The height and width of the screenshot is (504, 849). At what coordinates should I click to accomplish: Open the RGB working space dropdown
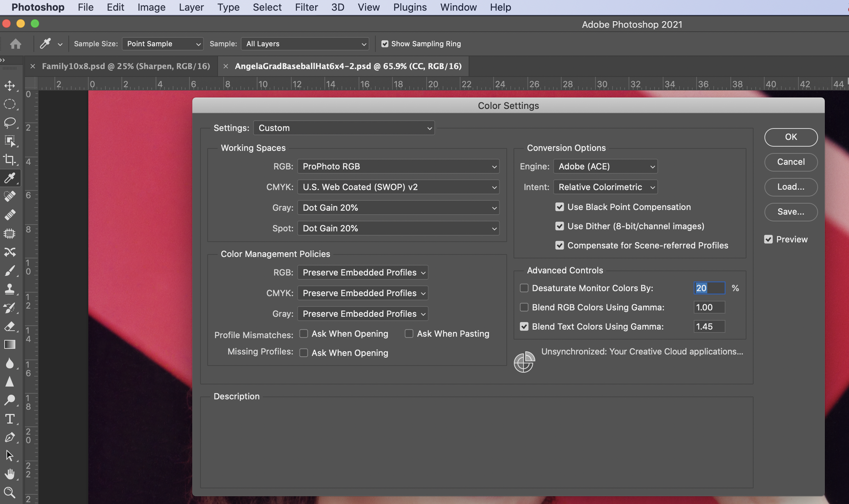click(x=398, y=167)
